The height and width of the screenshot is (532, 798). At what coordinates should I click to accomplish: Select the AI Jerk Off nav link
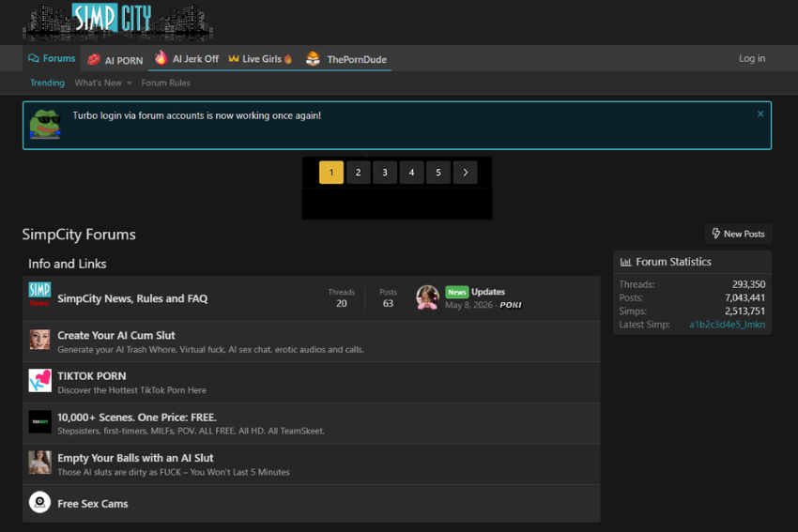click(x=186, y=59)
